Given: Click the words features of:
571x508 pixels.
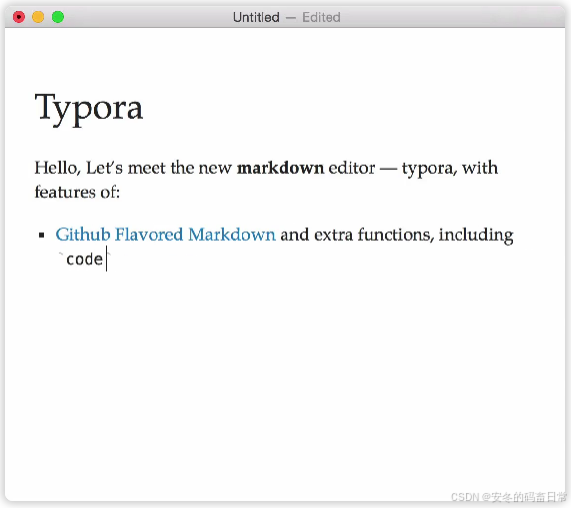Looking at the screenshot, I should click(x=77, y=192).
